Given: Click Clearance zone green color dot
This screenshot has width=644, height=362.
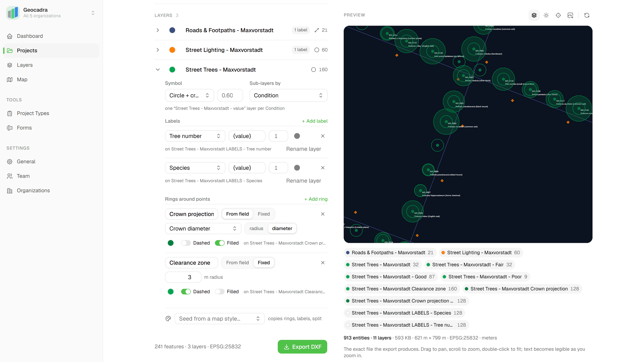Looking at the screenshot, I should coord(171,292).
